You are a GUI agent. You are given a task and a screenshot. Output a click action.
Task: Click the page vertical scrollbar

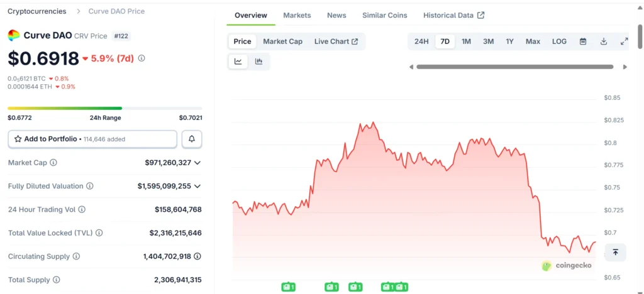[640, 36]
